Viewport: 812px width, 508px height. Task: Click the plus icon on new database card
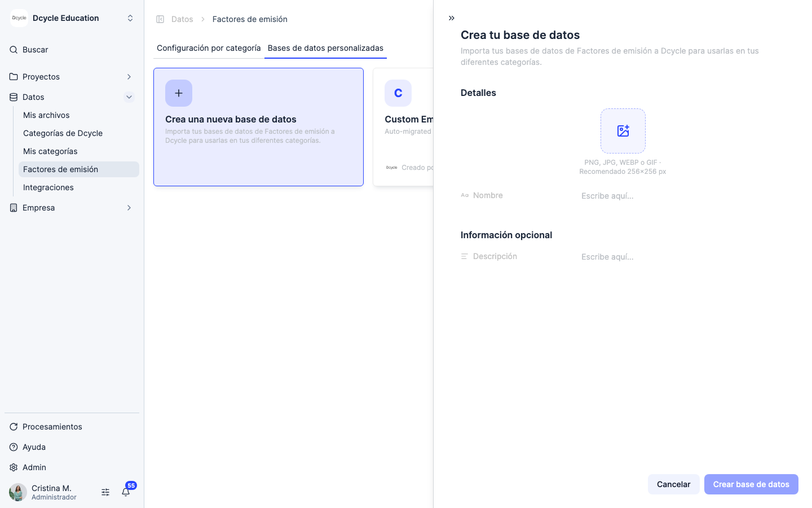tap(179, 93)
